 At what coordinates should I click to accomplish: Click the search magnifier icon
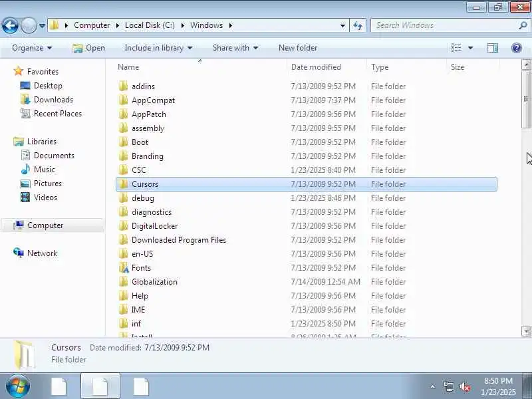(523, 25)
